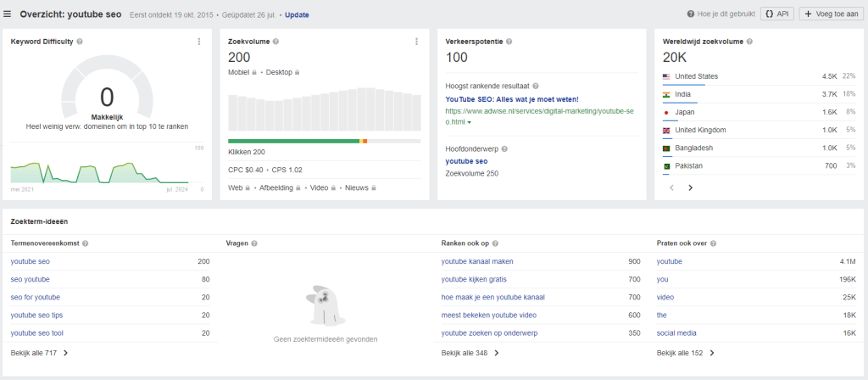Open the hamburger menu beside Overzicht

tap(7, 15)
